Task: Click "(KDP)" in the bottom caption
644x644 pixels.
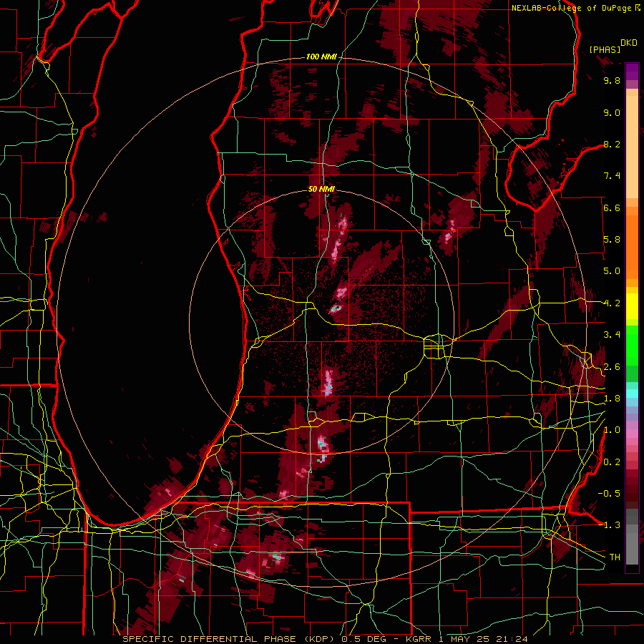Action: (318, 639)
